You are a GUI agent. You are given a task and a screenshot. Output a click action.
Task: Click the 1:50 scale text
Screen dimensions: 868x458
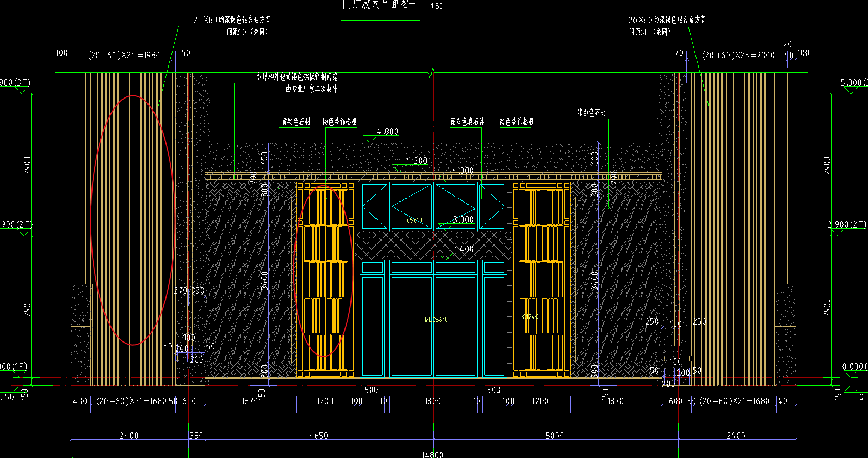(x=436, y=7)
